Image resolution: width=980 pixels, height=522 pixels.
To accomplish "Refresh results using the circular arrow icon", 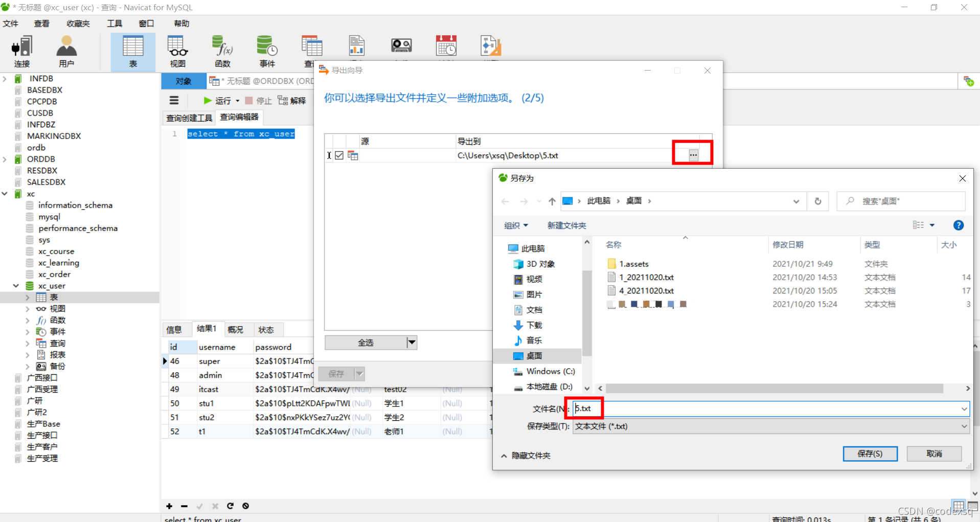I will click(x=230, y=506).
